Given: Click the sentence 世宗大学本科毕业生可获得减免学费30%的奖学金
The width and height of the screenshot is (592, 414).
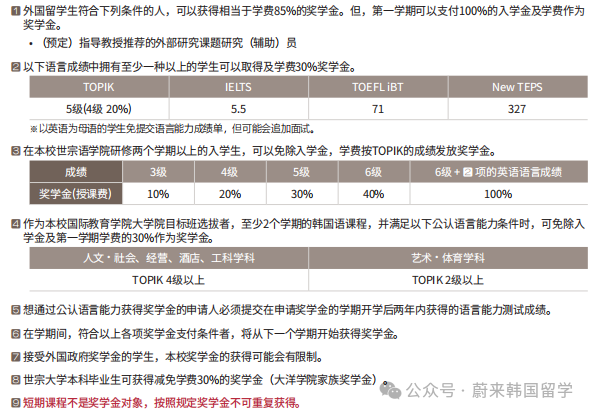Looking at the screenshot, I should (x=206, y=380).
